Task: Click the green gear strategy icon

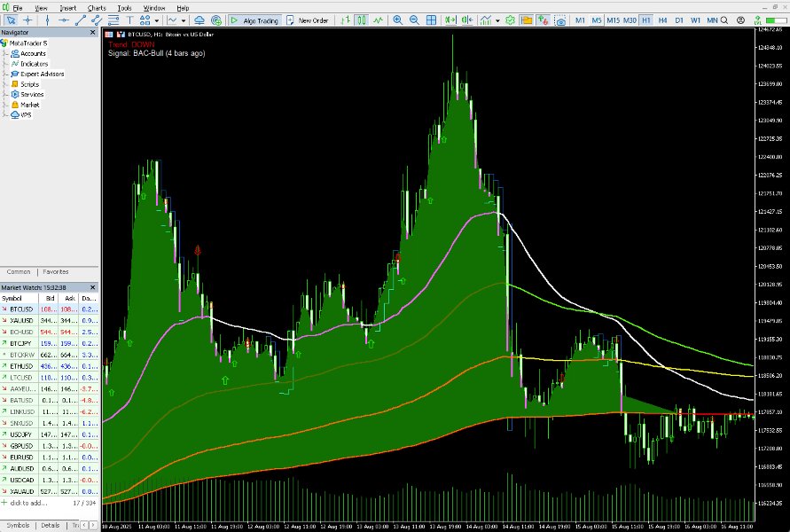Action: click(x=510, y=20)
